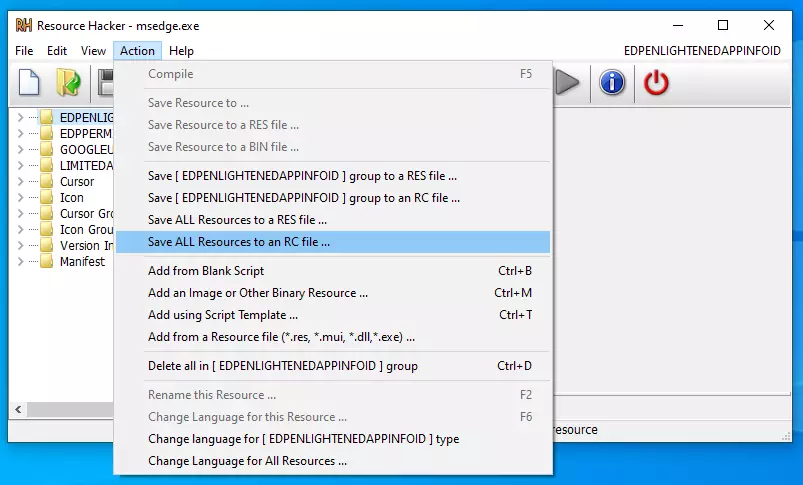
Task: Click the GOOGLEU folder icon in tree
Action: (47, 150)
